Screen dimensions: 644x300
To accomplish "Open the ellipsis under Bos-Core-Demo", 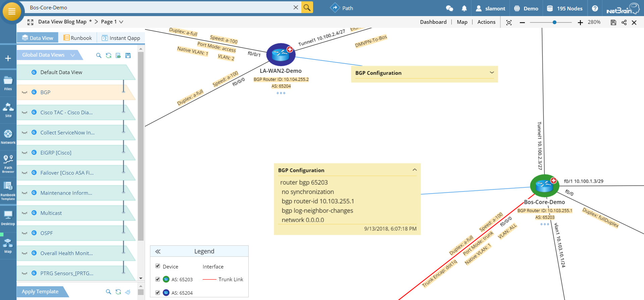I will 545,224.
